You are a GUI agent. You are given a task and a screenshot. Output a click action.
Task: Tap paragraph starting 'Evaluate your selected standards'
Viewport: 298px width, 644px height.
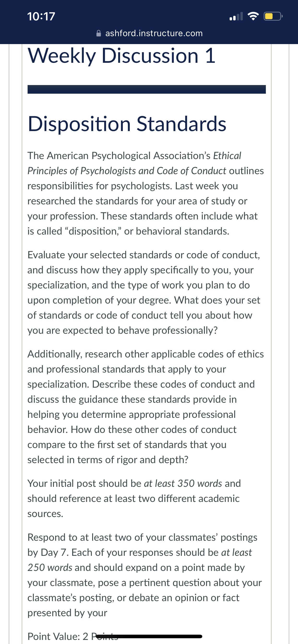tap(144, 293)
